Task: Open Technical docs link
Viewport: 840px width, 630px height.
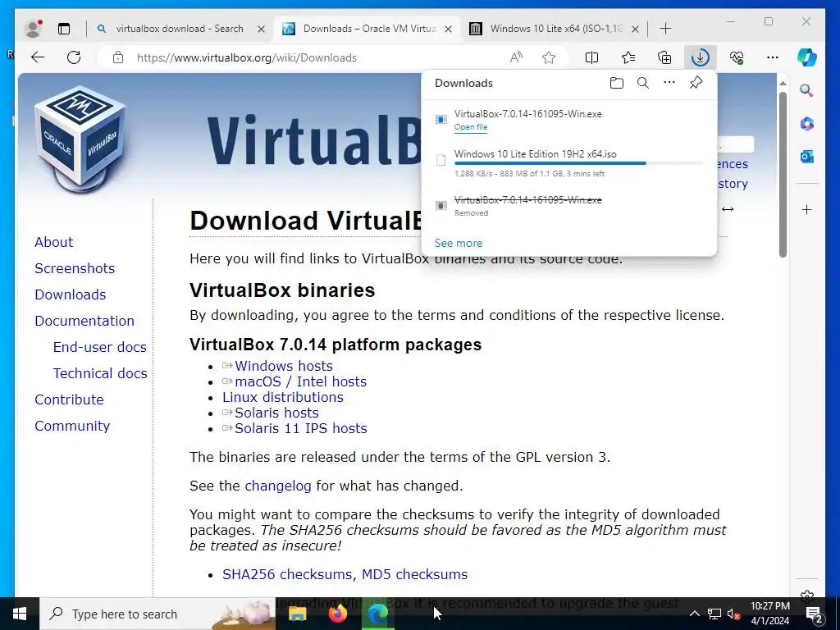Action: point(99,373)
